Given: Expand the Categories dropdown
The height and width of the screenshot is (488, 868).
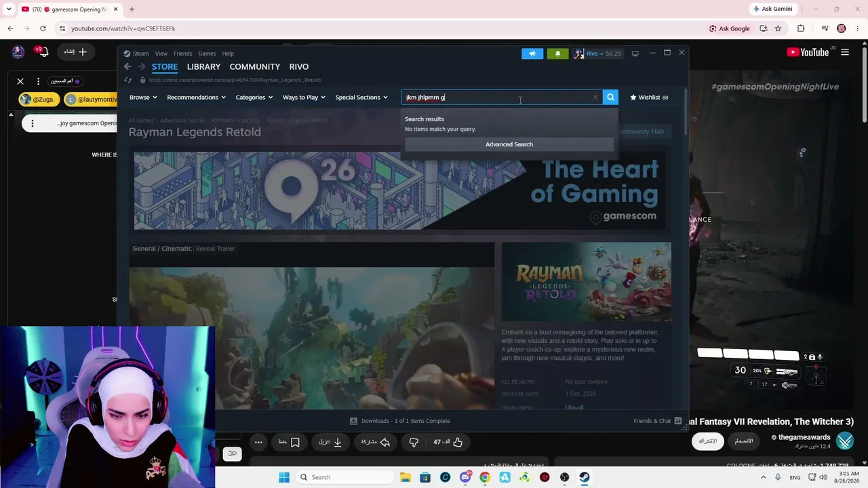Looking at the screenshot, I should (x=254, y=98).
